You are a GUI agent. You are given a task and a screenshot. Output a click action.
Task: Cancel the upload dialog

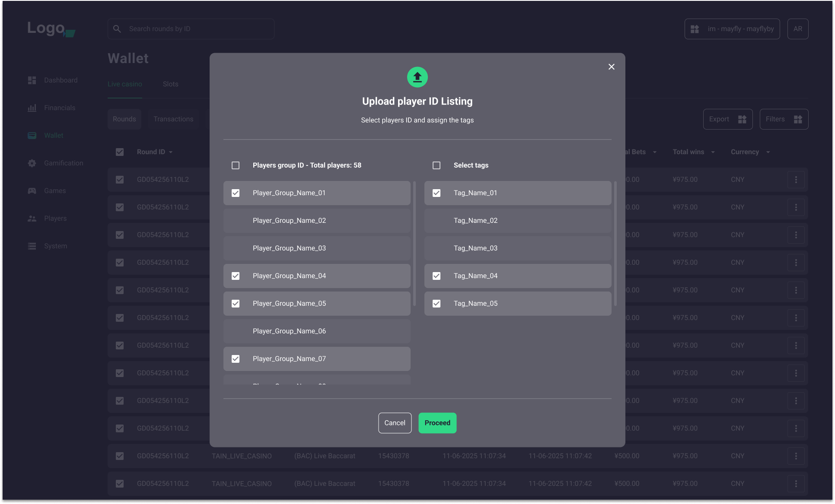coord(395,423)
